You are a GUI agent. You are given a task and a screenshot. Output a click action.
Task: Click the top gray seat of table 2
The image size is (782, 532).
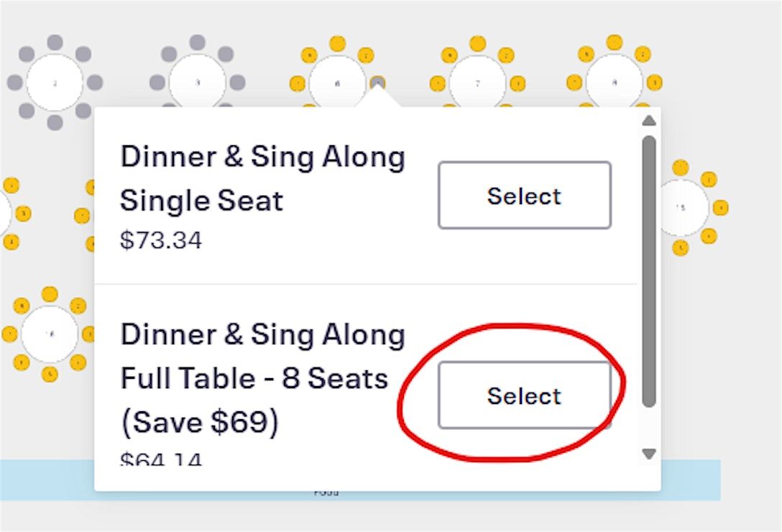(55, 42)
